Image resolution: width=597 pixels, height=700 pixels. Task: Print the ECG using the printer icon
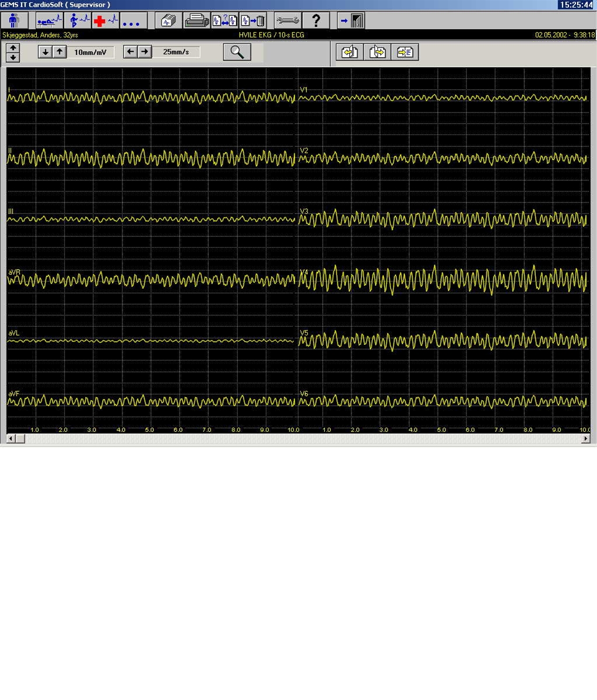click(x=198, y=20)
